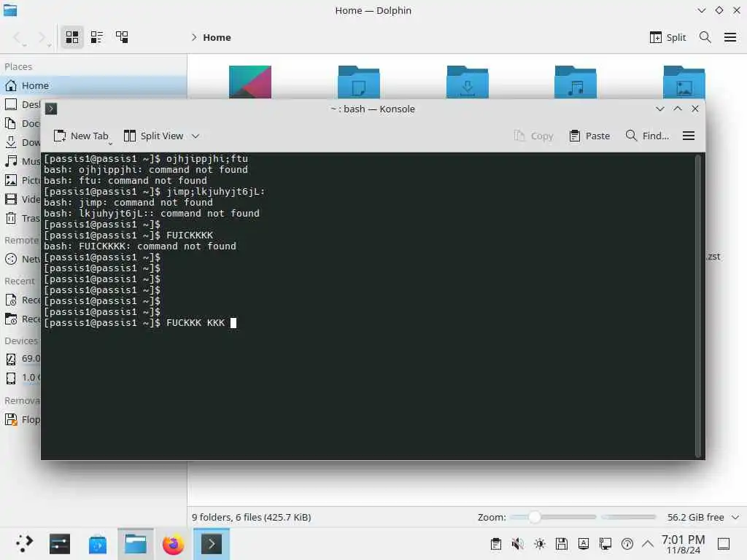Screen dimensions: 747x560
Task: Open clock showing 7:01 PM
Action: (x=683, y=544)
